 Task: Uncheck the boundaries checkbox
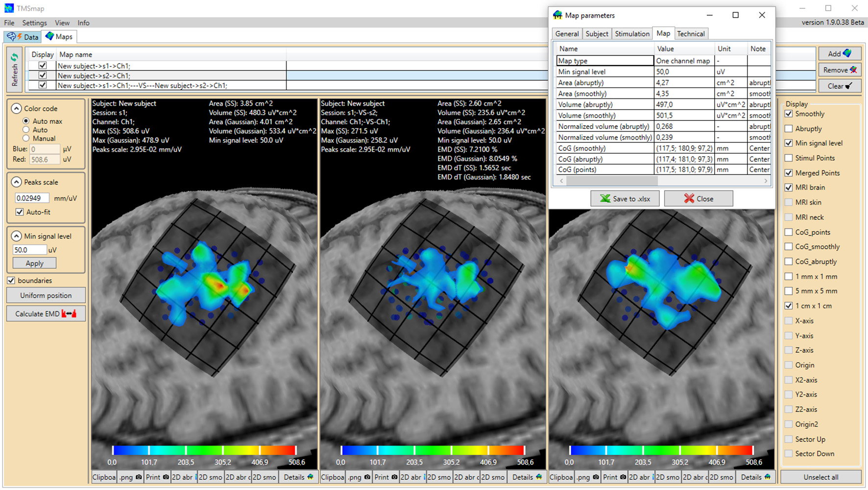(x=11, y=280)
